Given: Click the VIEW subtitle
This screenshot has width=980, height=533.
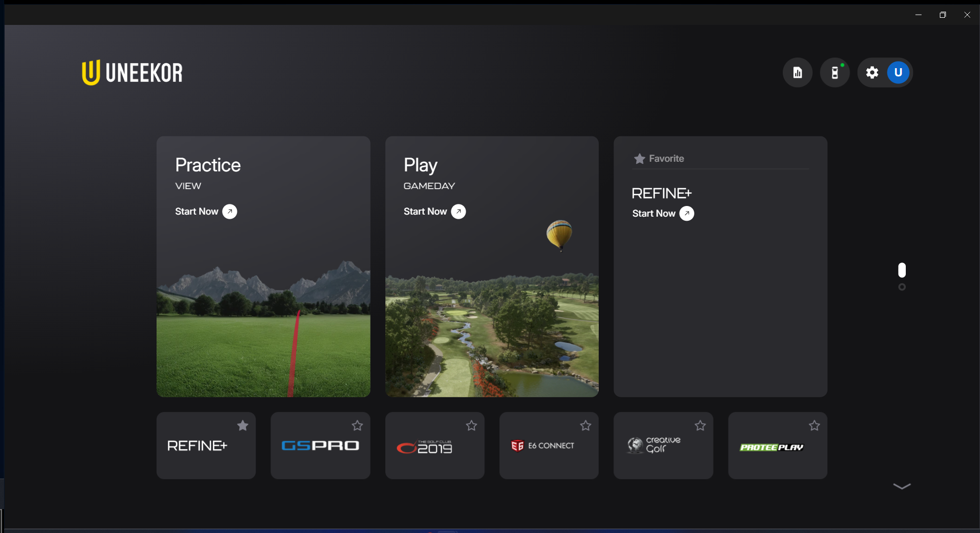Looking at the screenshot, I should click(x=188, y=186).
